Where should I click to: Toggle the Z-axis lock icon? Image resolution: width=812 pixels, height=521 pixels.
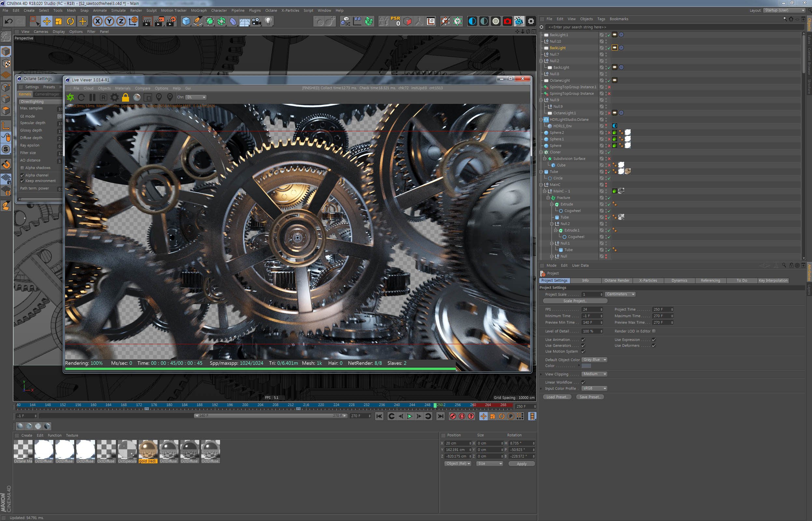tap(121, 21)
